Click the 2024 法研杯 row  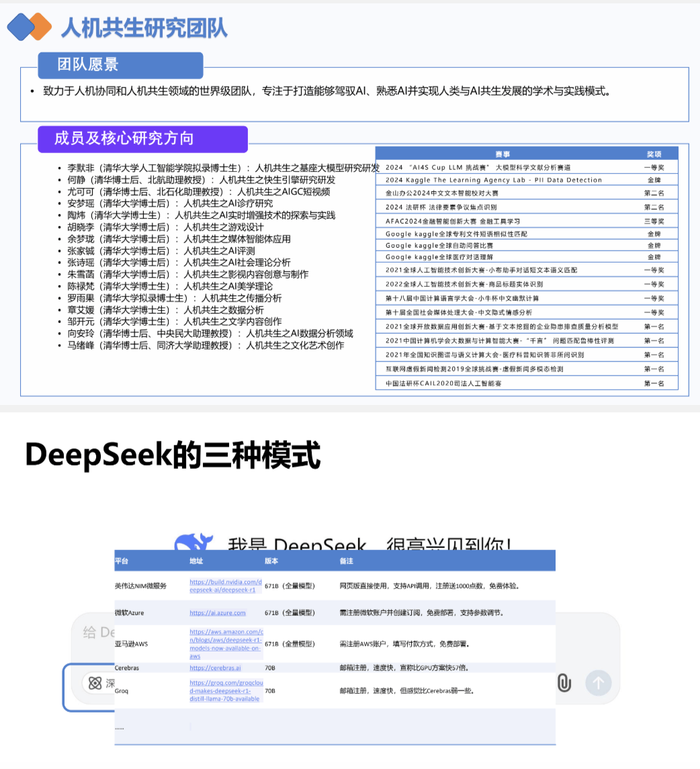pyautogui.click(x=527, y=207)
